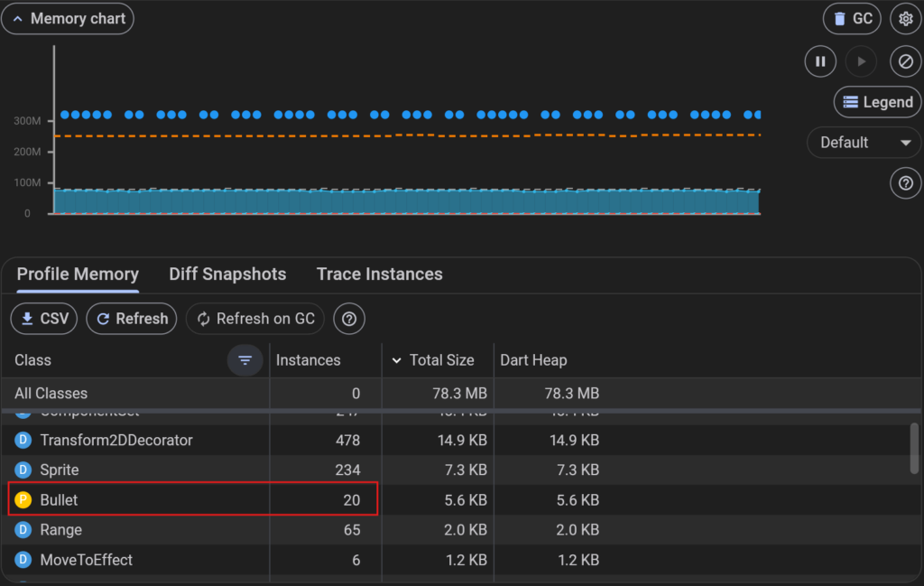
Task: Resume the memory chart with play icon
Action: click(861, 61)
